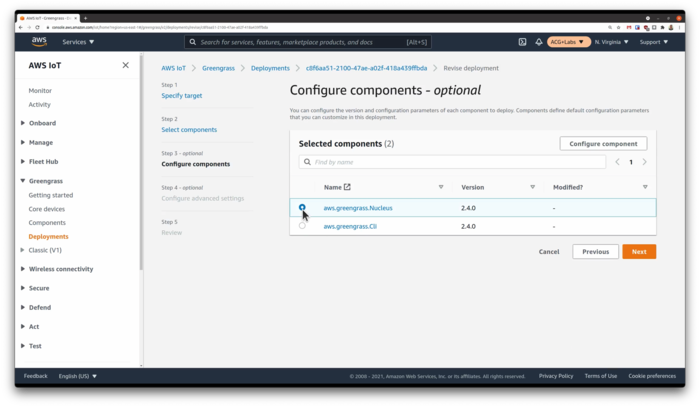Open the Services dropdown menu

pos(78,42)
